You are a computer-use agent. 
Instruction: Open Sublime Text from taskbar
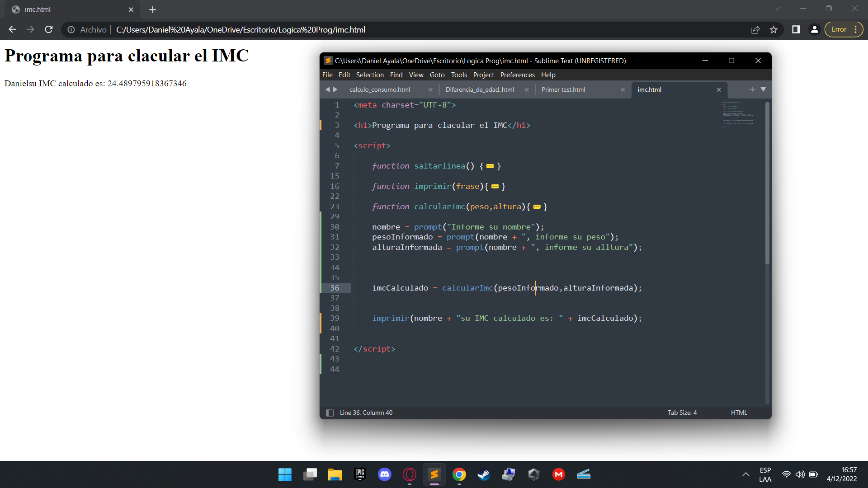(x=434, y=474)
